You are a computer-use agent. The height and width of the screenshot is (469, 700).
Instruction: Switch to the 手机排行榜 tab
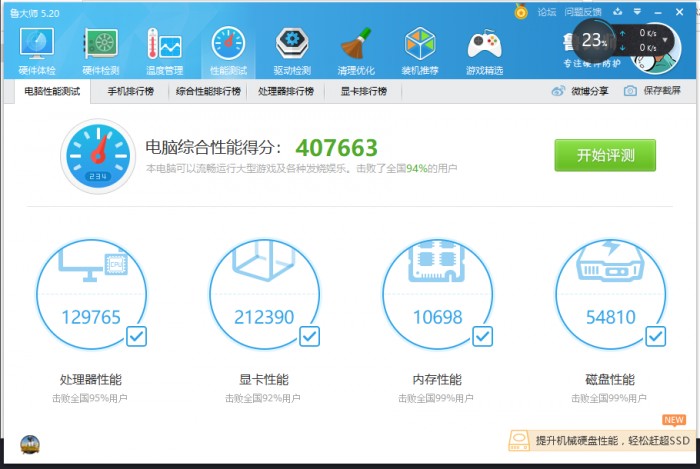pos(130,91)
